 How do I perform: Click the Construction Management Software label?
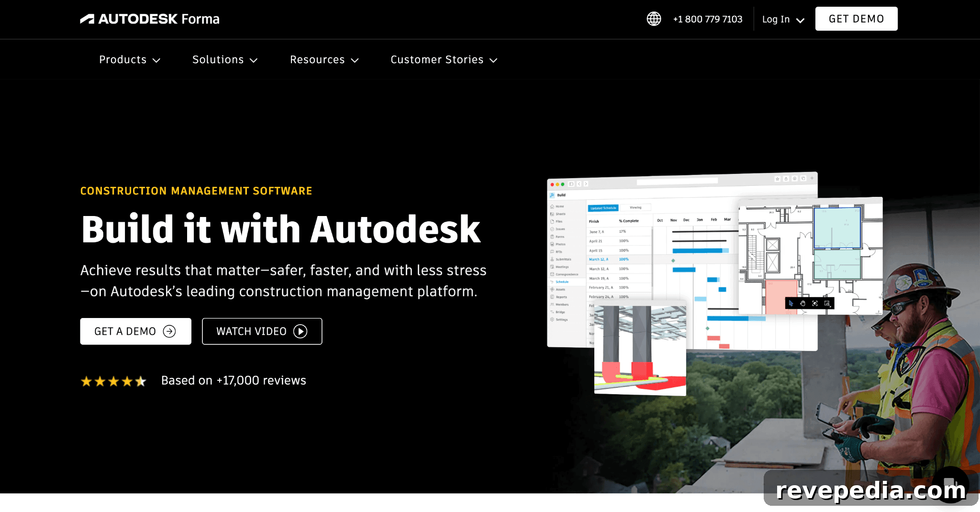coord(196,191)
